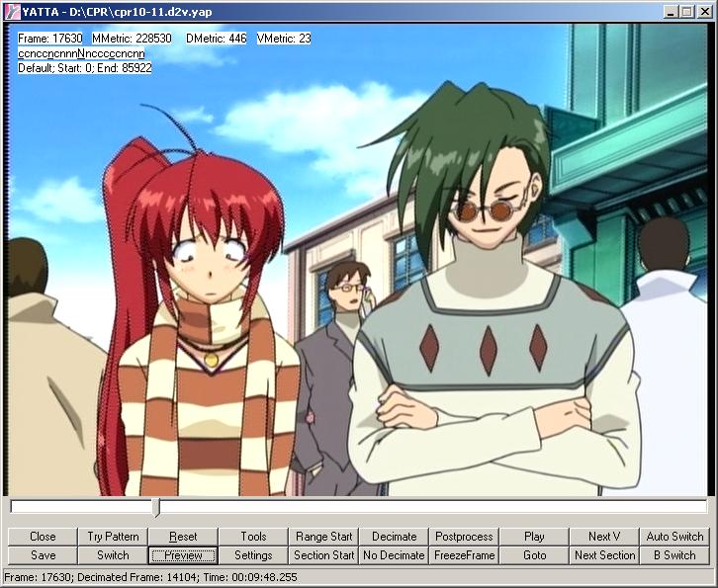Click Section Start button

pyautogui.click(x=323, y=555)
